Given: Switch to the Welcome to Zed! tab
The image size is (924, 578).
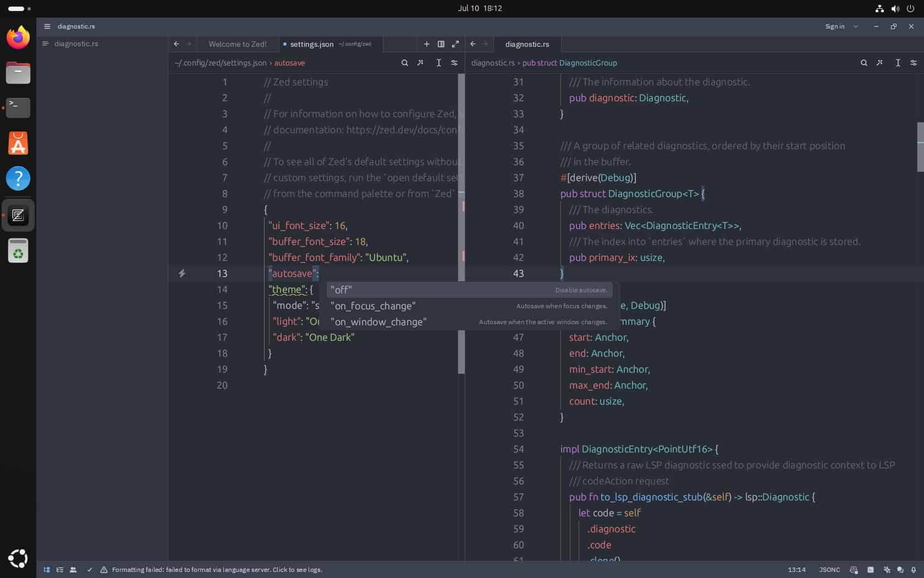Looking at the screenshot, I should (237, 44).
